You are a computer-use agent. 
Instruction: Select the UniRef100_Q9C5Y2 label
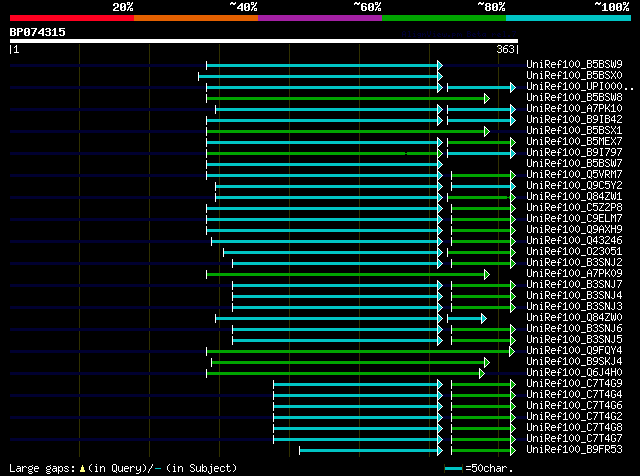pos(574,186)
